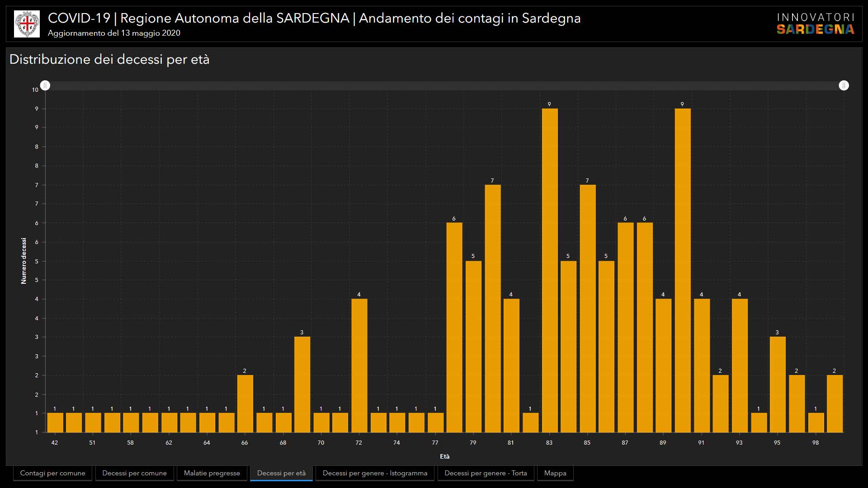Viewport: 868px width, 488px height.
Task: Grab the left chart range slider handle
Action: [45, 85]
